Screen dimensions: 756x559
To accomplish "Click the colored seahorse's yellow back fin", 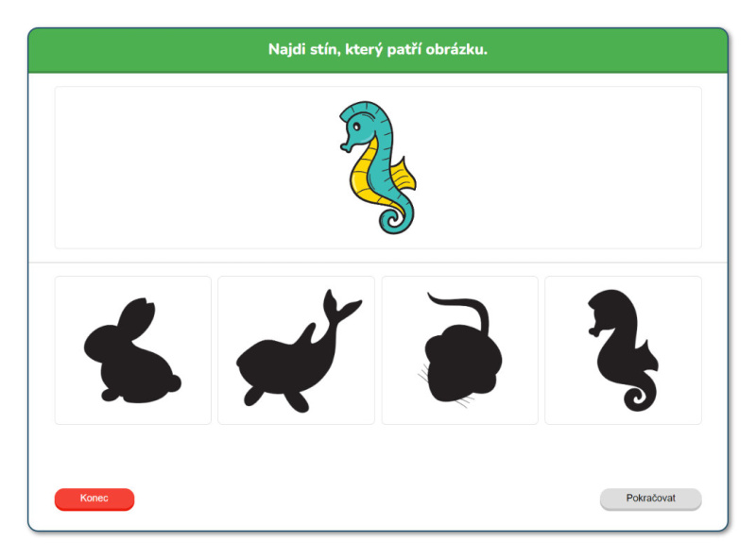I will coord(404,176).
